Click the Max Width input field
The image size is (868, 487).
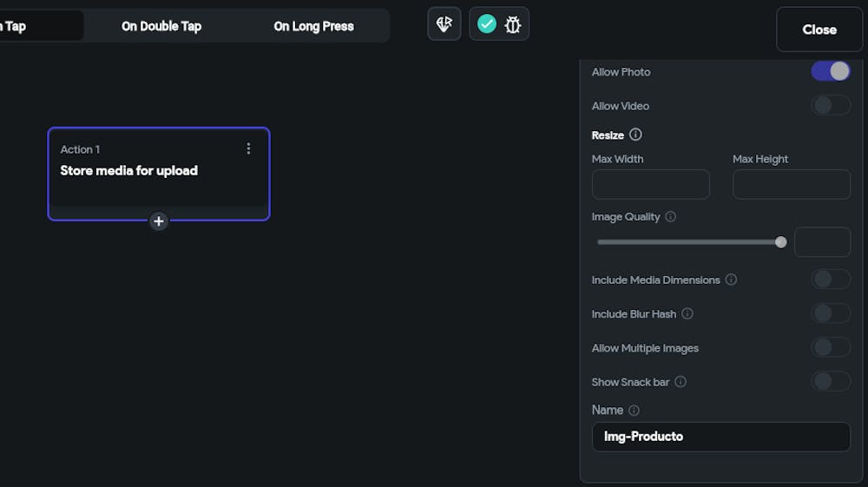pyautogui.click(x=650, y=185)
